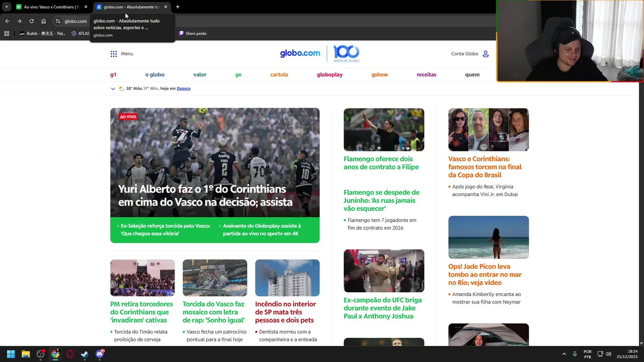Click the Conta Globo label

tap(464, 54)
